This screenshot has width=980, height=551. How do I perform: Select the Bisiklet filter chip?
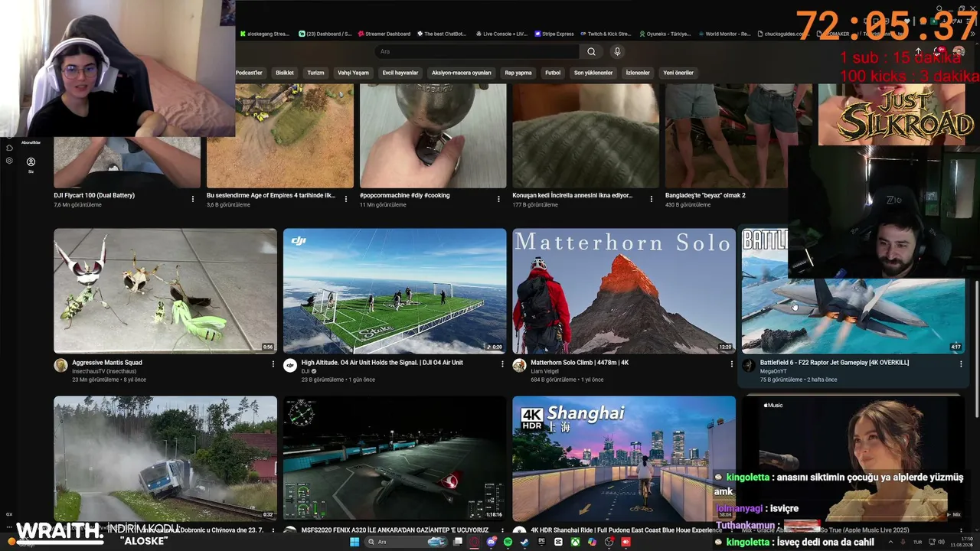pyautogui.click(x=285, y=73)
